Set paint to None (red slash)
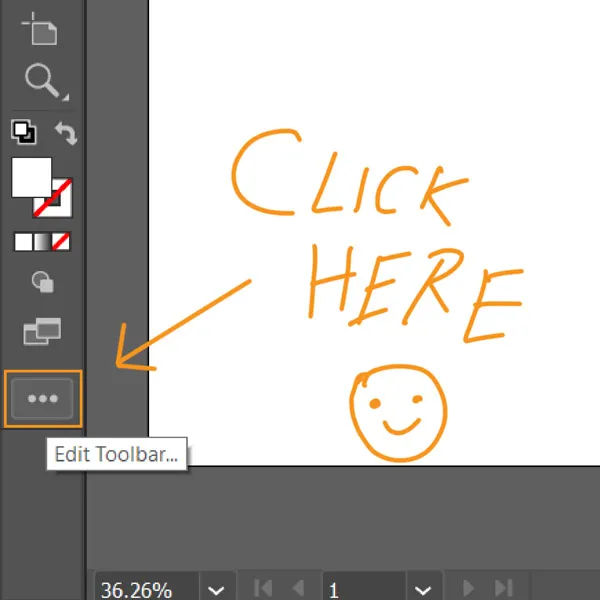The height and width of the screenshot is (600, 600). (62, 242)
